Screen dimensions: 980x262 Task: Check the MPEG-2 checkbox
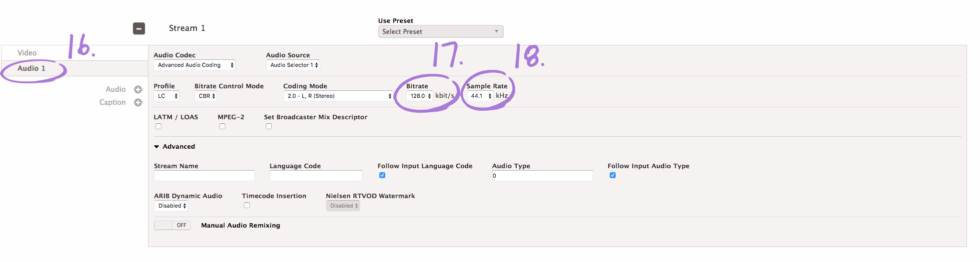[222, 126]
